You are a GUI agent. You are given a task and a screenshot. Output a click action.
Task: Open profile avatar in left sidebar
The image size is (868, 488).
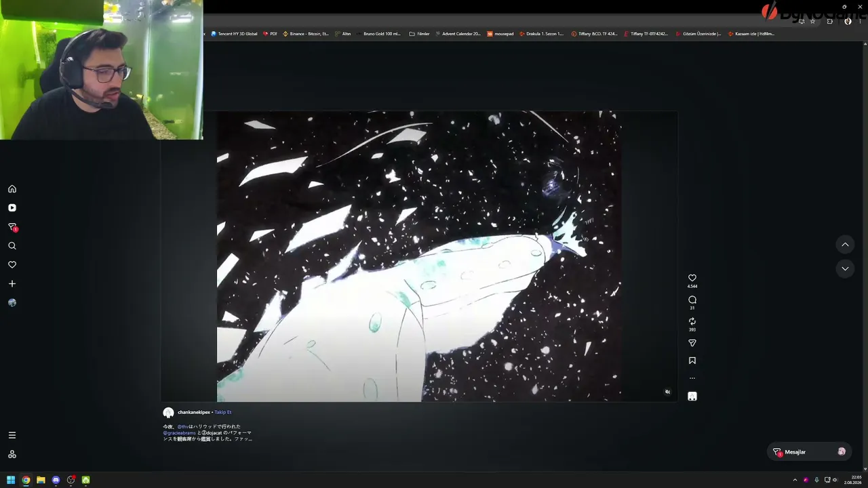12,303
